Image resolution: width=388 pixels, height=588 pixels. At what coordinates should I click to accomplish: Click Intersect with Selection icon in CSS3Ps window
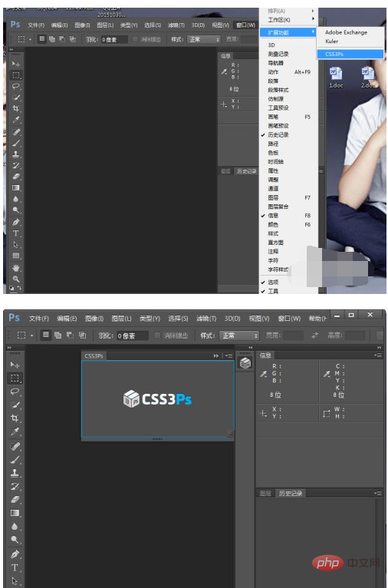point(82,335)
